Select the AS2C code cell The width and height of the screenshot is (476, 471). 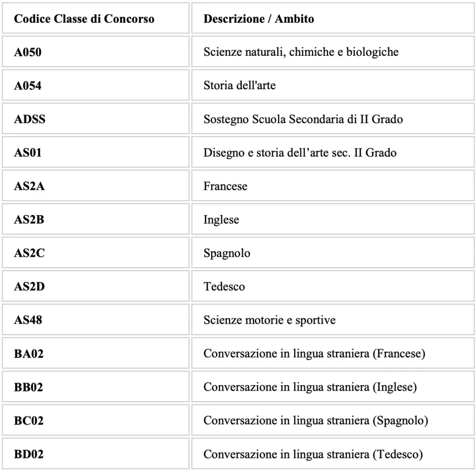96,252
